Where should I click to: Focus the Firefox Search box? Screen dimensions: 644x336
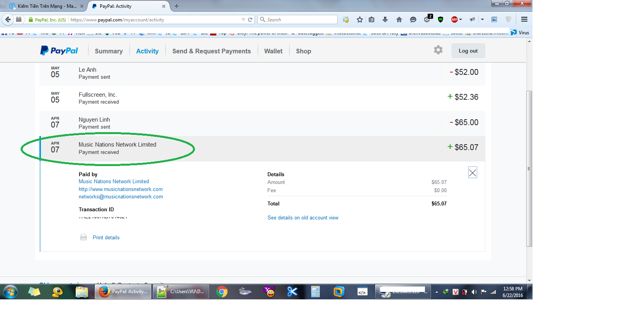point(298,19)
